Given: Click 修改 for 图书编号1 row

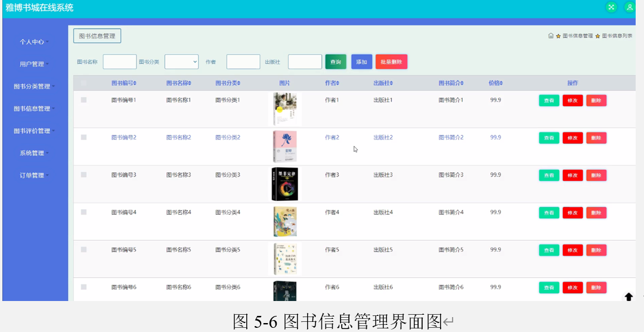Looking at the screenshot, I should (x=573, y=101).
